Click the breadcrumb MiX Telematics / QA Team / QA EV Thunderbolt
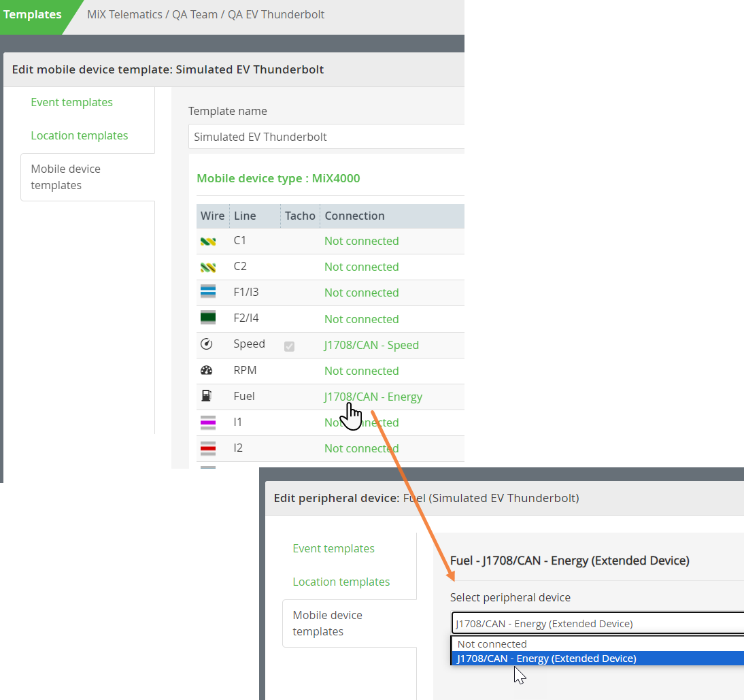 (x=205, y=14)
